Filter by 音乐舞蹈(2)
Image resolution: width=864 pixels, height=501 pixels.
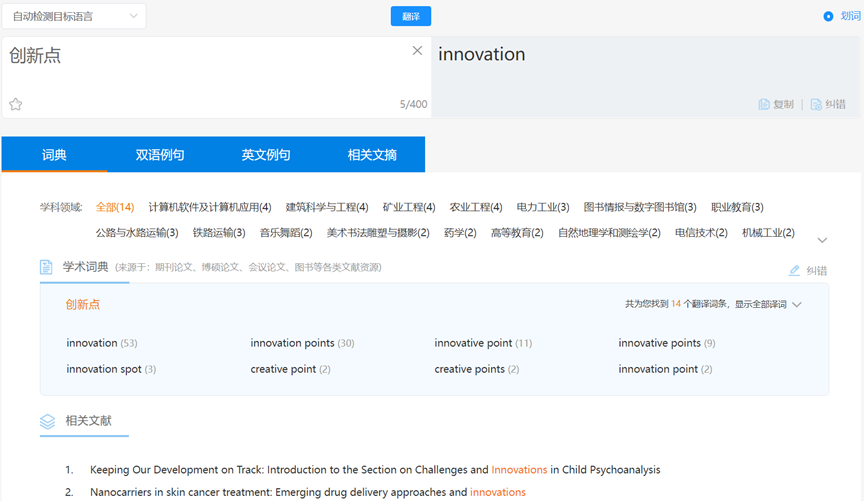coord(286,233)
